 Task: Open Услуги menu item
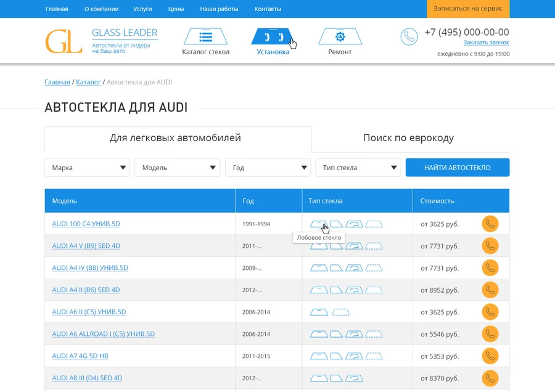(142, 9)
